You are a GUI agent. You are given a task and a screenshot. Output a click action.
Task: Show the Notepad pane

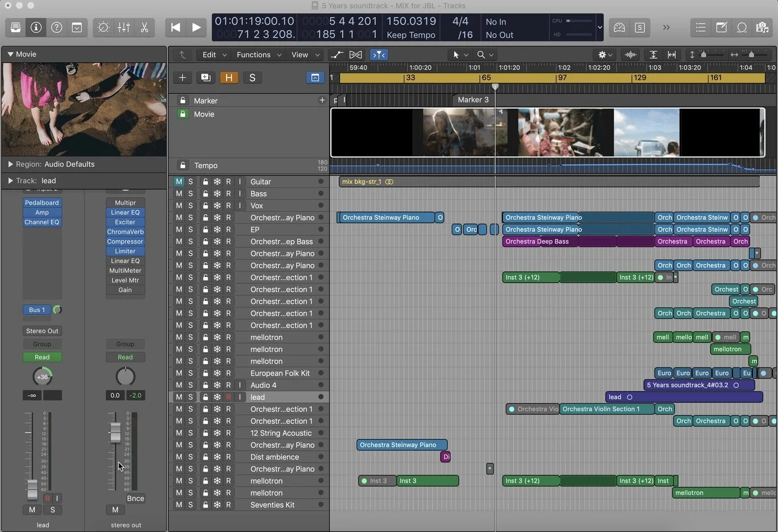click(721, 27)
